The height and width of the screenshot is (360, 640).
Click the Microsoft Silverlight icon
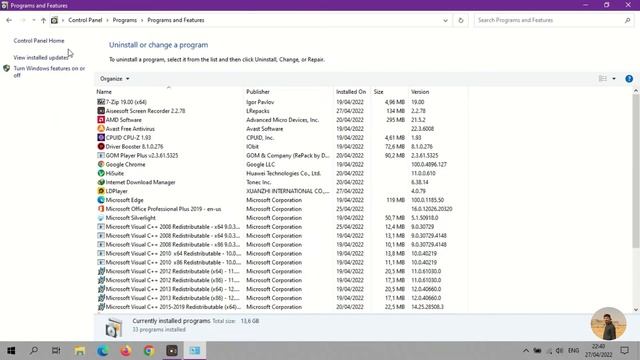click(101, 218)
